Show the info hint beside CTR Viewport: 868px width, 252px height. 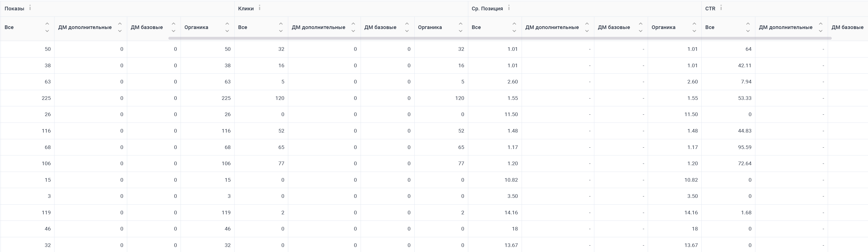721,8
